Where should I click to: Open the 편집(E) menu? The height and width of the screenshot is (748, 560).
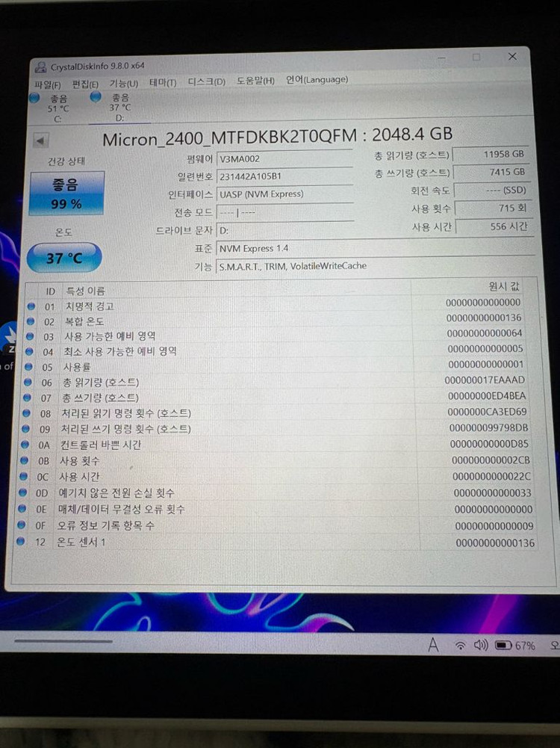85,84
